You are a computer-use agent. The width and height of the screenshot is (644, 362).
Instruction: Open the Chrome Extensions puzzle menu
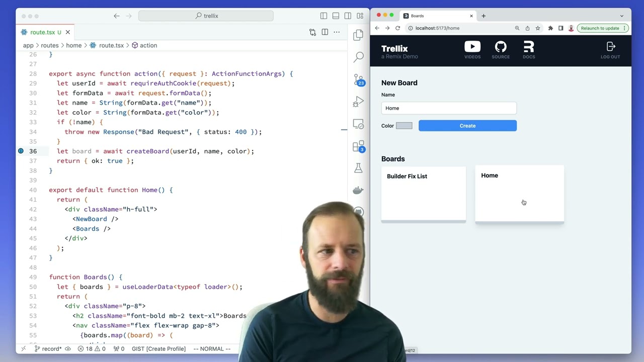pyautogui.click(x=550, y=28)
